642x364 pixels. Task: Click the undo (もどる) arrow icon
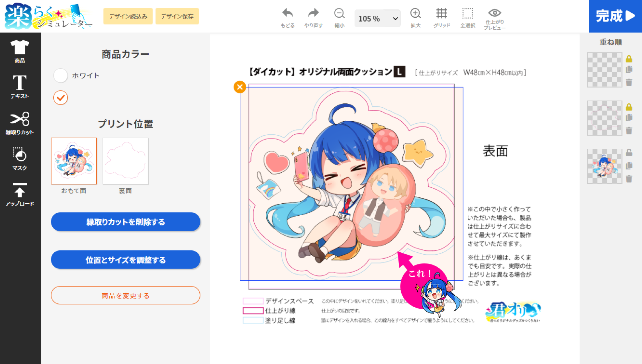tap(287, 13)
